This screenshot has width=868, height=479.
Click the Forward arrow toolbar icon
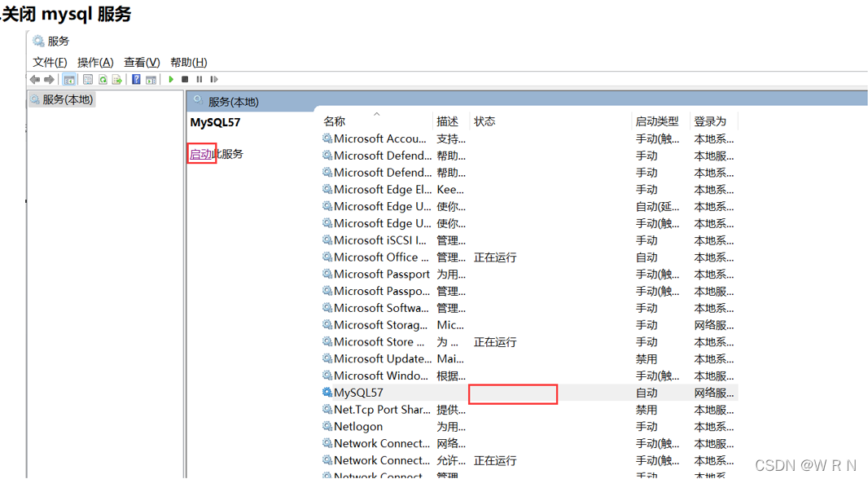[49, 80]
